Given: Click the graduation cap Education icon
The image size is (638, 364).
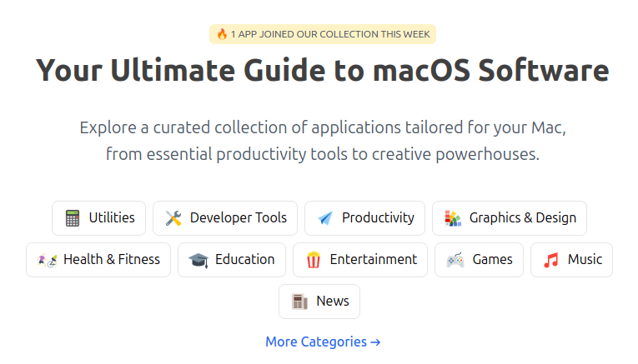Looking at the screenshot, I should [x=198, y=260].
